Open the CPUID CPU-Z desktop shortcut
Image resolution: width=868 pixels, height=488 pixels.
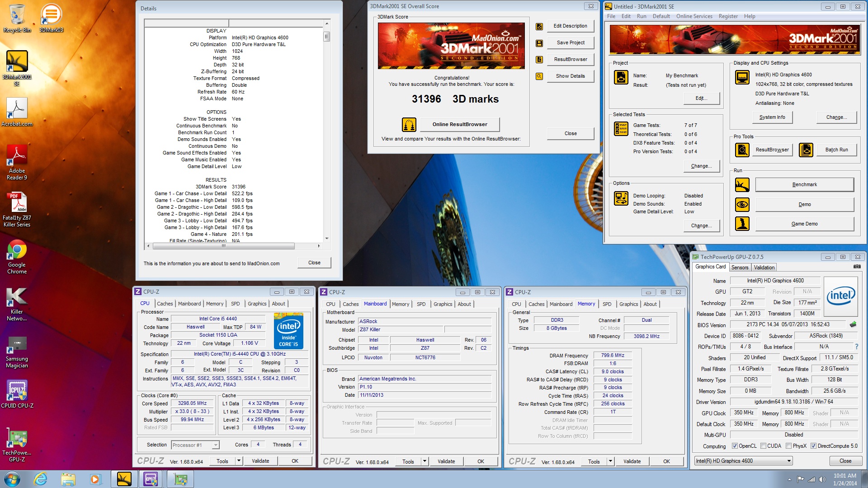click(17, 393)
